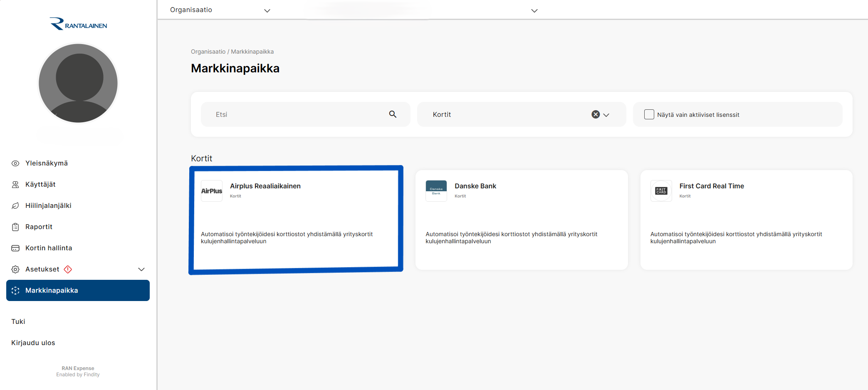
Task: Open the Kortit category dropdown arrow
Action: pyautogui.click(x=606, y=115)
